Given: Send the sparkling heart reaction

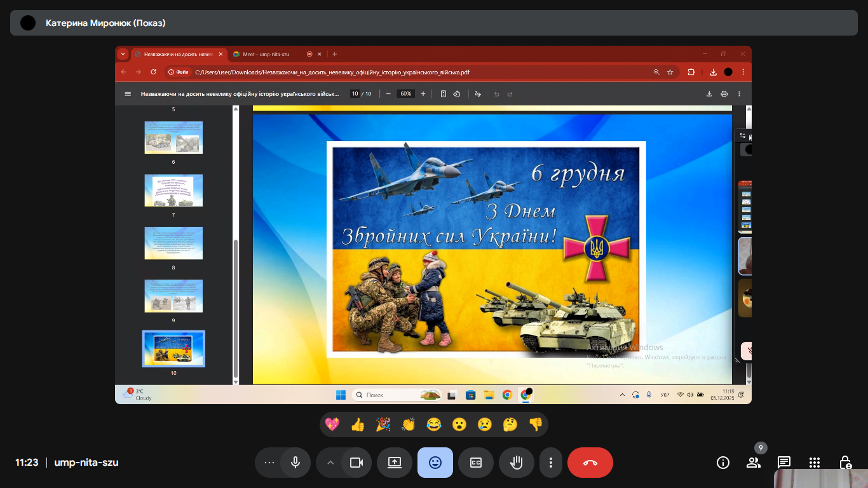Looking at the screenshot, I should pos(332,424).
